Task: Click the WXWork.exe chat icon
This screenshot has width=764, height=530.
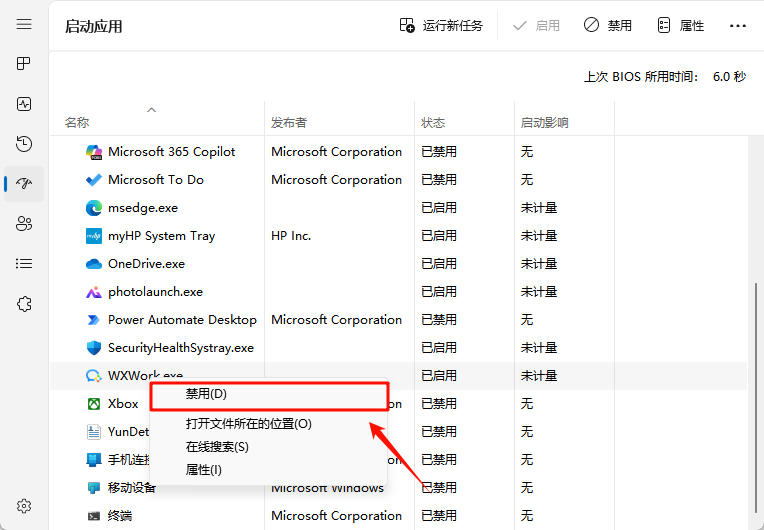Action: point(94,376)
